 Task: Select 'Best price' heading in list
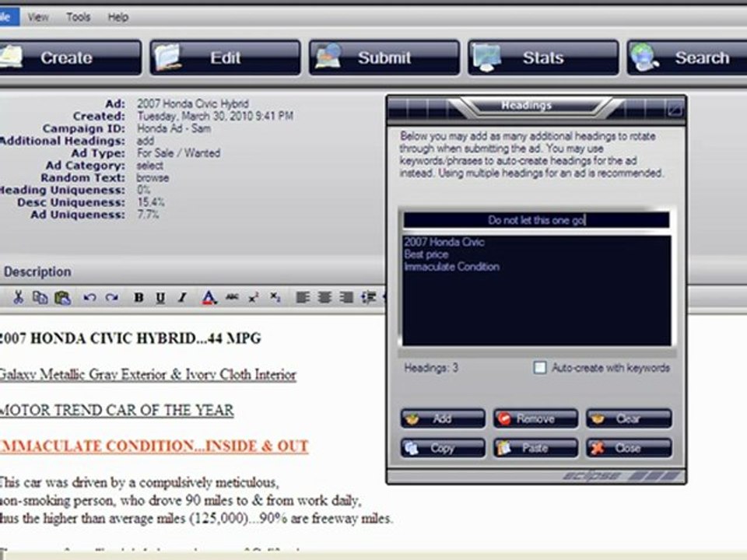click(x=426, y=254)
